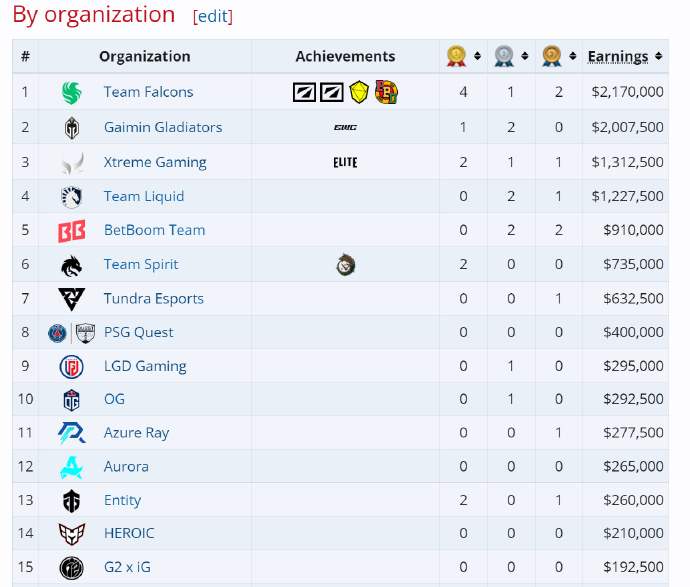Image resolution: width=690 pixels, height=587 pixels.
Task: Open the PSG Quest team link
Action: click(x=138, y=332)
